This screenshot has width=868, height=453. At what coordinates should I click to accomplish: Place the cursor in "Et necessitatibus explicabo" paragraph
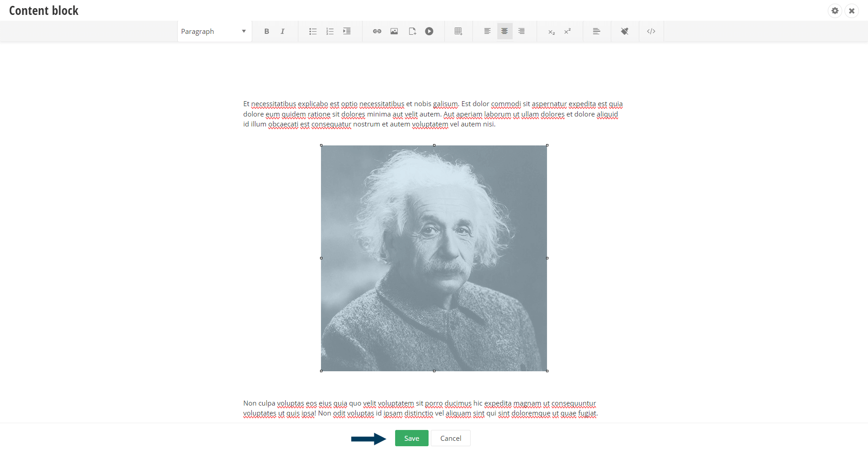click(433, 114)
